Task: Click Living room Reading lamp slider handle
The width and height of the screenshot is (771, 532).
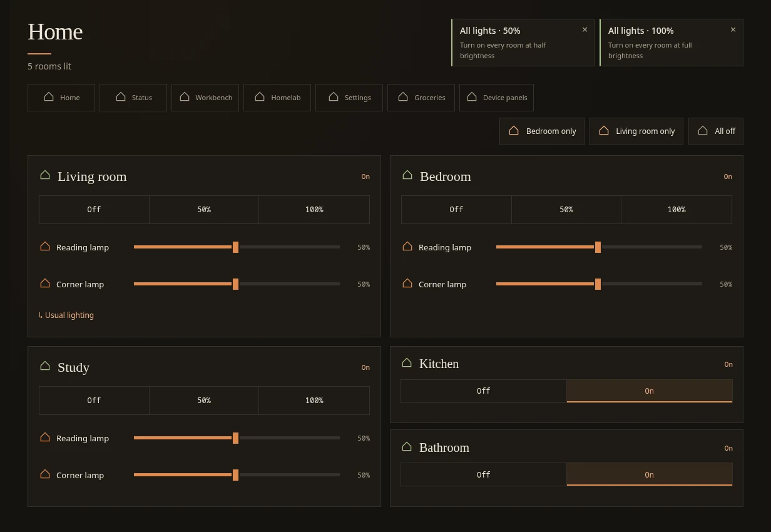Action: [x=235, y=247]
